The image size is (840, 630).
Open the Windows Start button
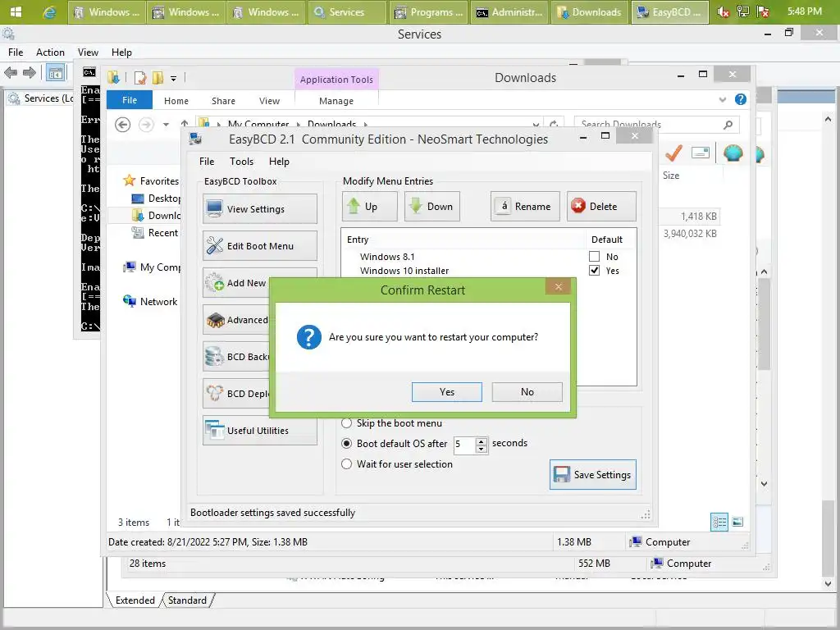(x=16, y=11)
